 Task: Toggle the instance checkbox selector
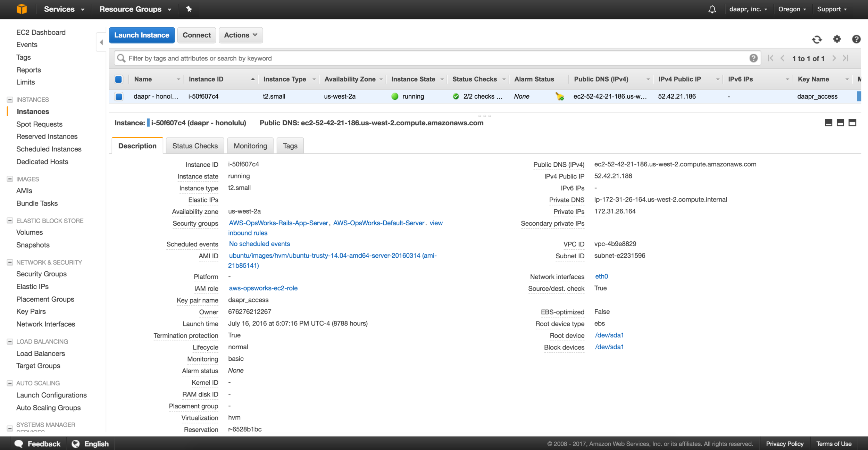click(119, 96)
